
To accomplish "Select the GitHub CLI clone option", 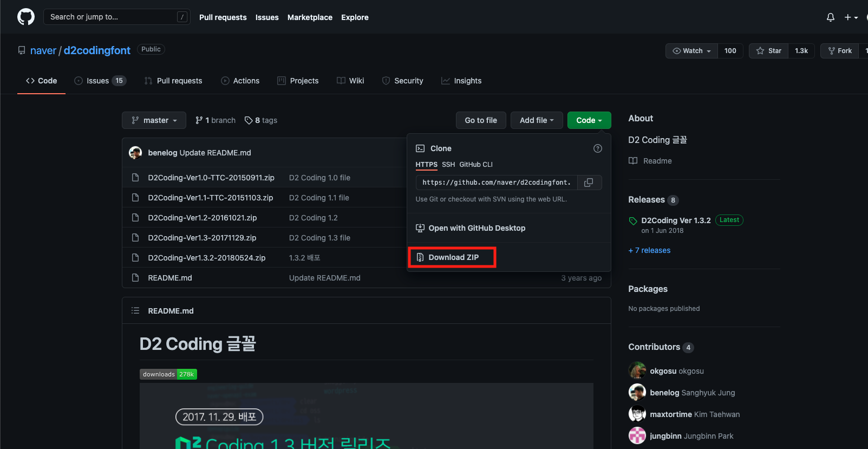I will click(476, 165).
